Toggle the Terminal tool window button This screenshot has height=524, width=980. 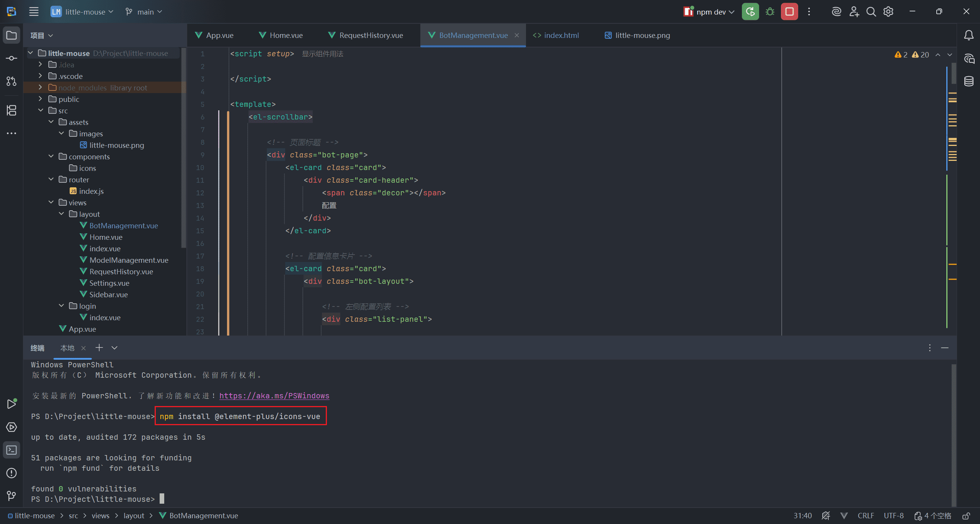[x=11, y=450]
